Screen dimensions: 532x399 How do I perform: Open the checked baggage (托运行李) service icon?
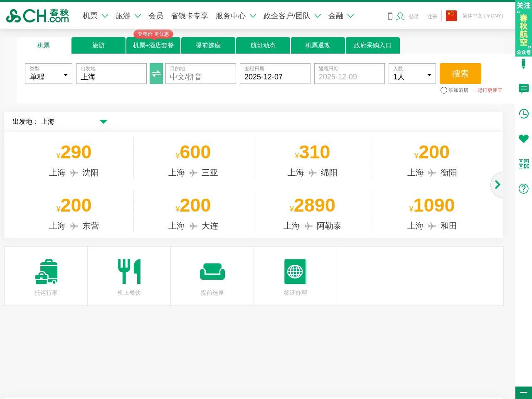coord(46,272)
